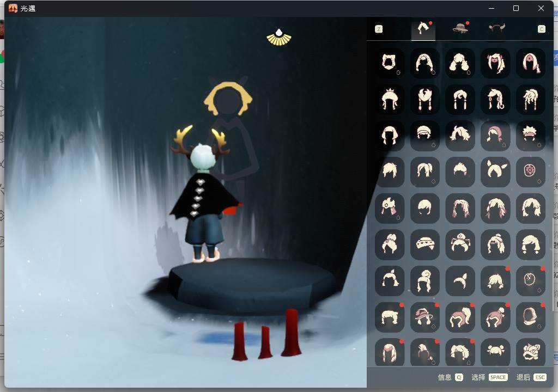The width and height of the screenshot is (558, 392).
Task: Select the cat-ear hood hairstyle
Action: (x=390, y=63)
